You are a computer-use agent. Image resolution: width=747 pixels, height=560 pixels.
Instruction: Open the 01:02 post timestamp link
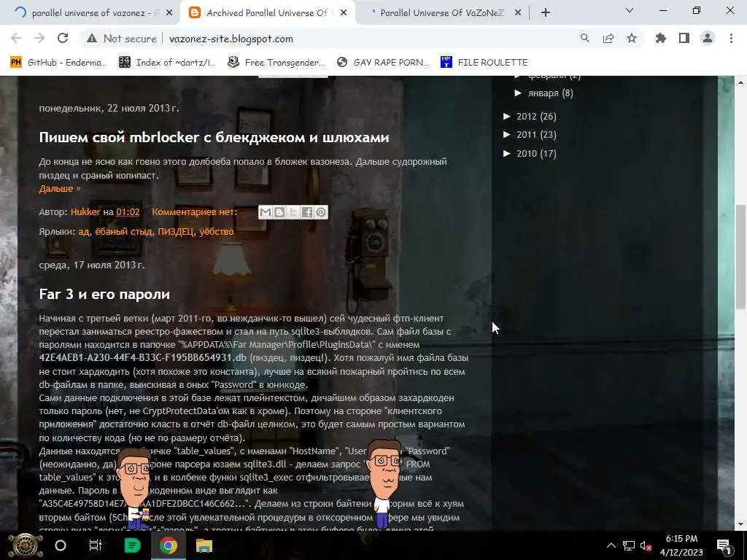[128, 212]
